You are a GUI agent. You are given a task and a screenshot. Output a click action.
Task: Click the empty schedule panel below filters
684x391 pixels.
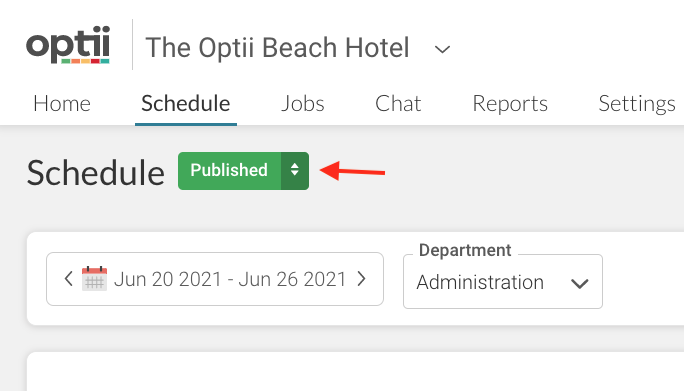356,372
